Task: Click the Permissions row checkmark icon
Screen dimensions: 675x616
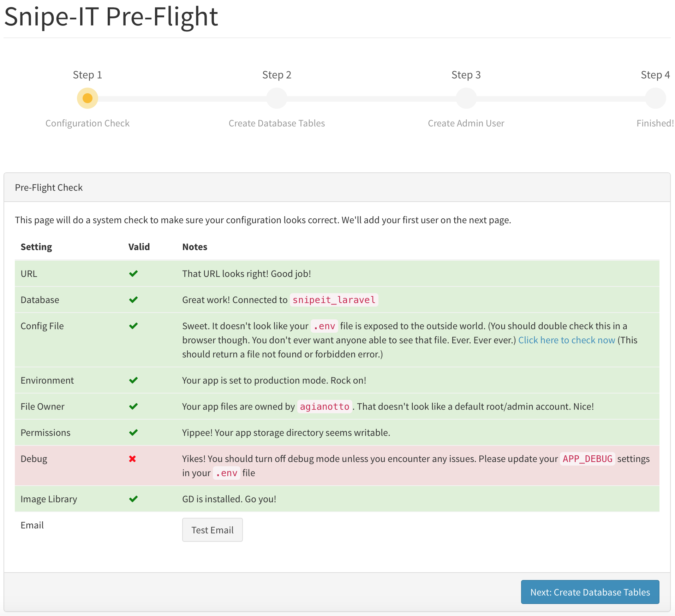Action: tap(133, 433)
